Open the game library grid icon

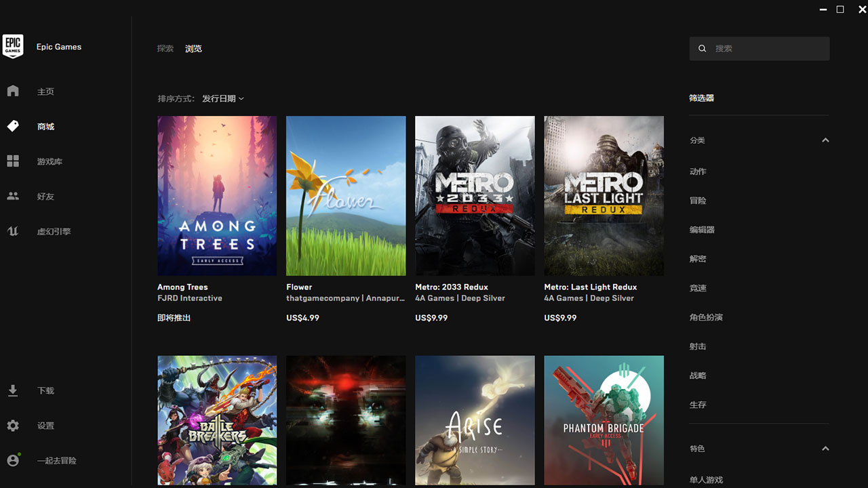point(13,161)
